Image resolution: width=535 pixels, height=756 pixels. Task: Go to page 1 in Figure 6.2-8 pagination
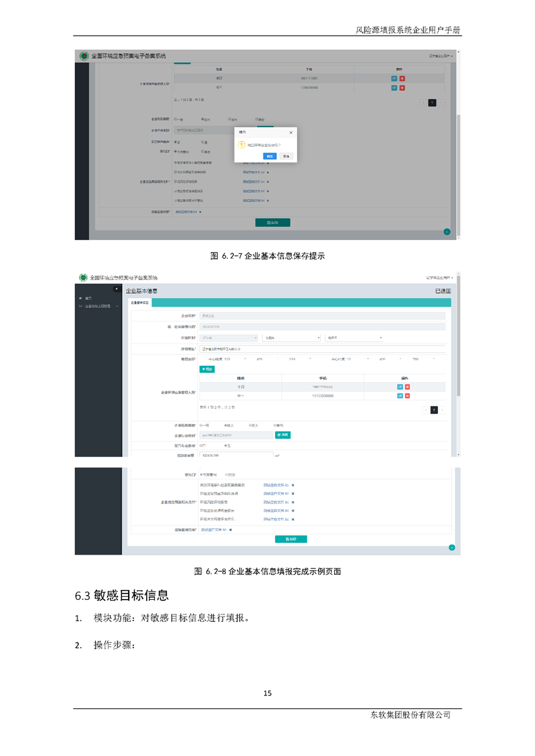pyautogui.click(x=434, y=410)
